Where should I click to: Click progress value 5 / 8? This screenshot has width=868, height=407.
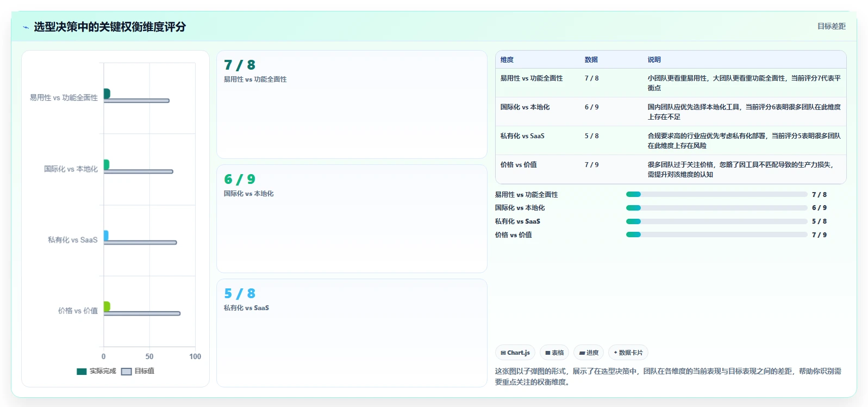click(819, 221)
